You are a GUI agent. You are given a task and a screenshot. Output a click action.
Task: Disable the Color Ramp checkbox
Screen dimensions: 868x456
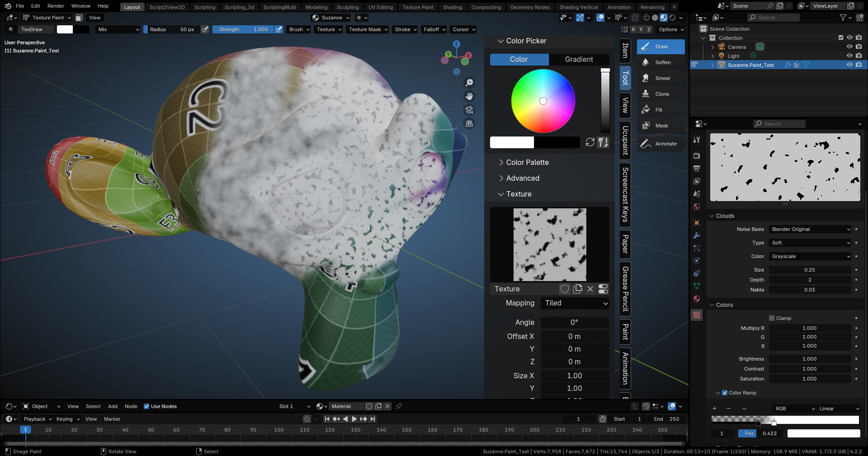point(725,393)
